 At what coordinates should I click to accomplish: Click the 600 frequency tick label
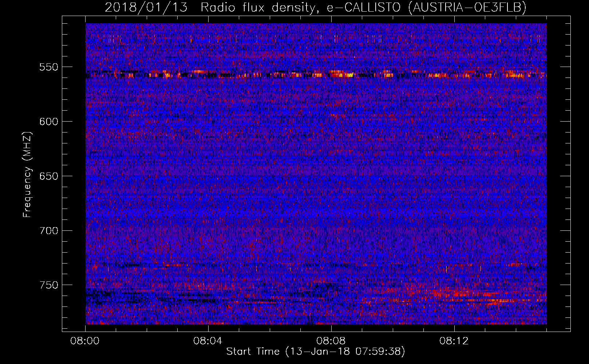tap(49, 122)
